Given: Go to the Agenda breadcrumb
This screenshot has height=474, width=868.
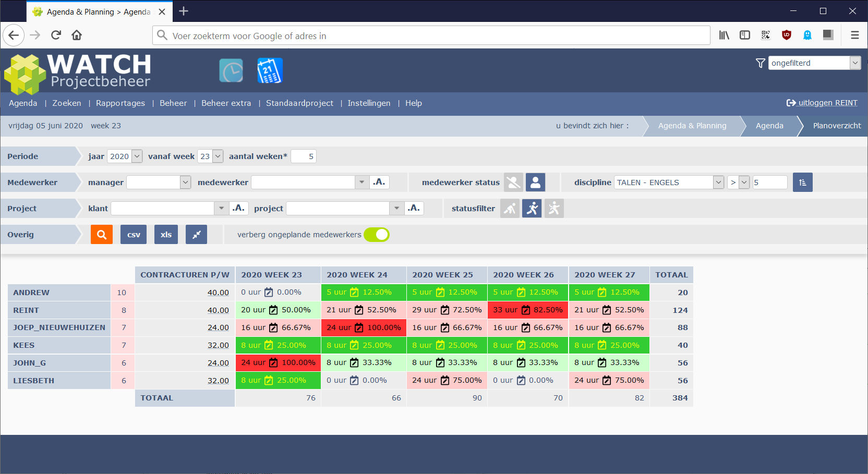Looking at the screenshot, I should pyautogui.click(x=769, y=126).
